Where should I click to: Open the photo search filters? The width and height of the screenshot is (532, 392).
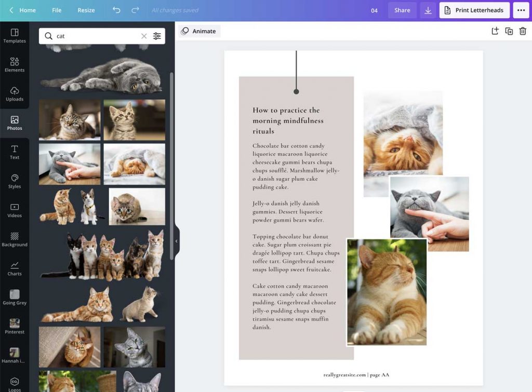point(157,36)
